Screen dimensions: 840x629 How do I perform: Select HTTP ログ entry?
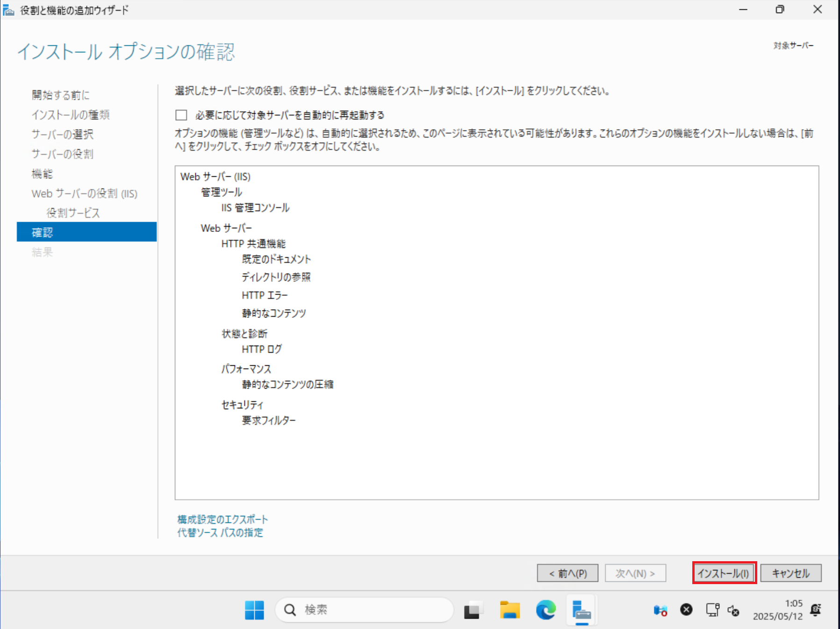point(262,349)
